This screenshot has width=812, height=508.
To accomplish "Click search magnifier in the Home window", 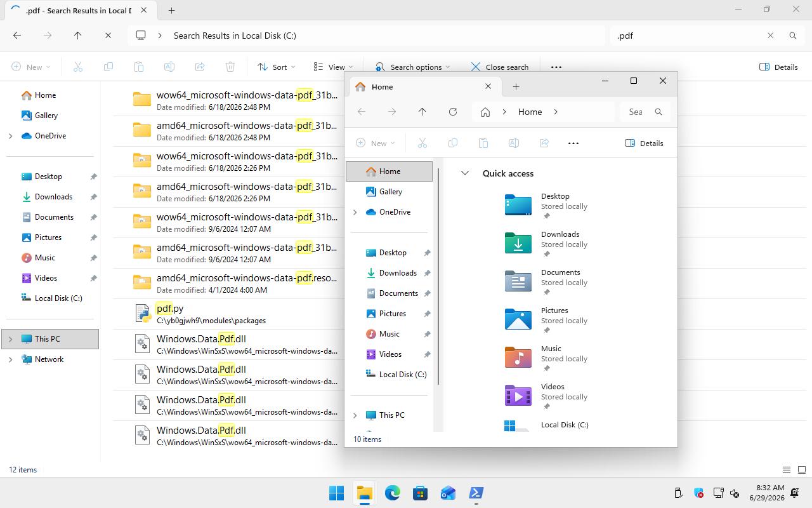I will (x=658, y=112).
